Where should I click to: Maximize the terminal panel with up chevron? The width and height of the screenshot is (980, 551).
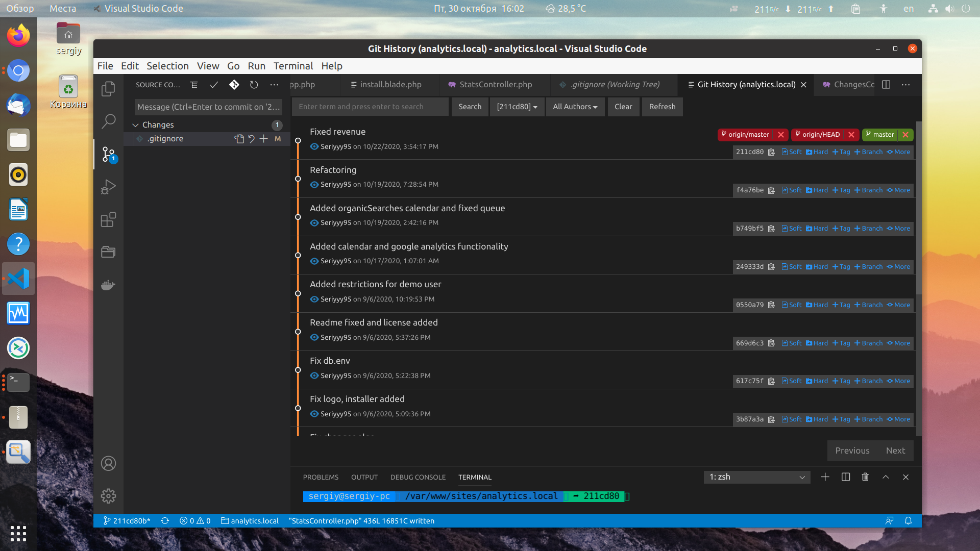[x=886, y=477]
